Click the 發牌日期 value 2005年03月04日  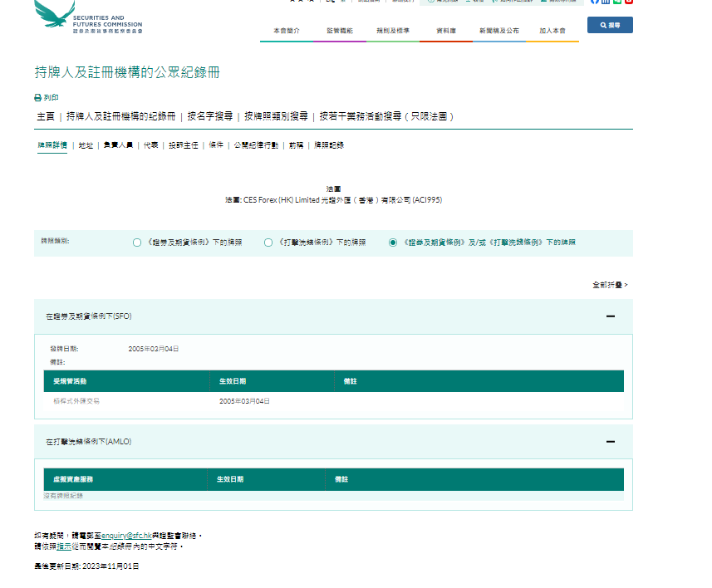(154, 349)
